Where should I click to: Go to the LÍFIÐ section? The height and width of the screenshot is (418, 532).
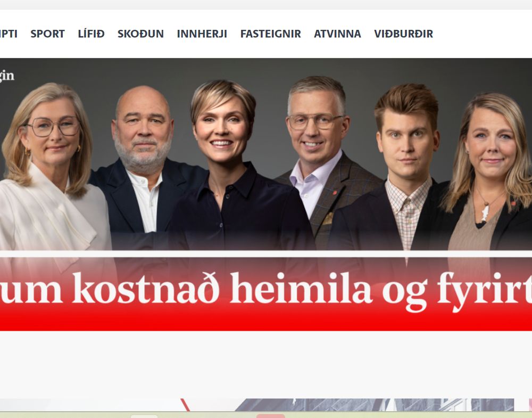coord(92,34)
